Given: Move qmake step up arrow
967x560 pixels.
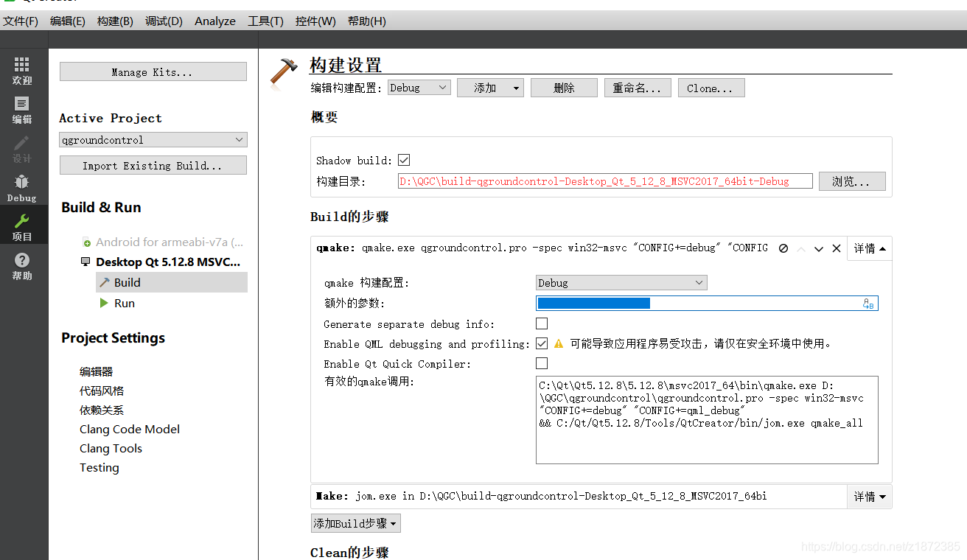Looking at the screenshot, I should pyautogui.click(x=801, y=248).
